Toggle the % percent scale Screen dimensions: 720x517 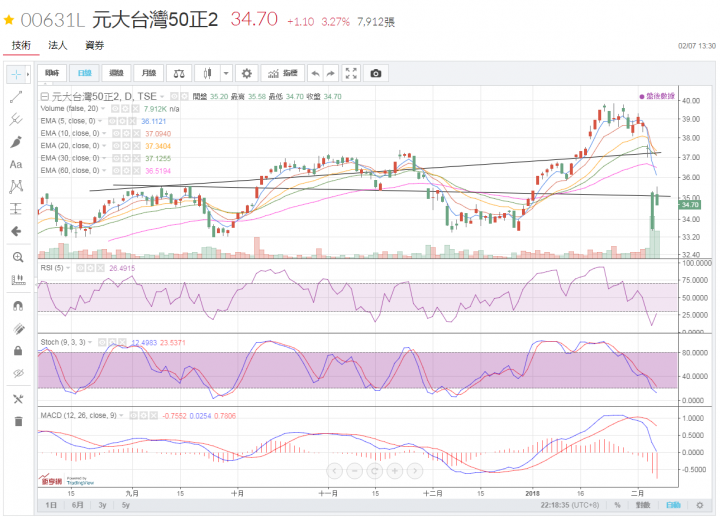coord(618,505)
